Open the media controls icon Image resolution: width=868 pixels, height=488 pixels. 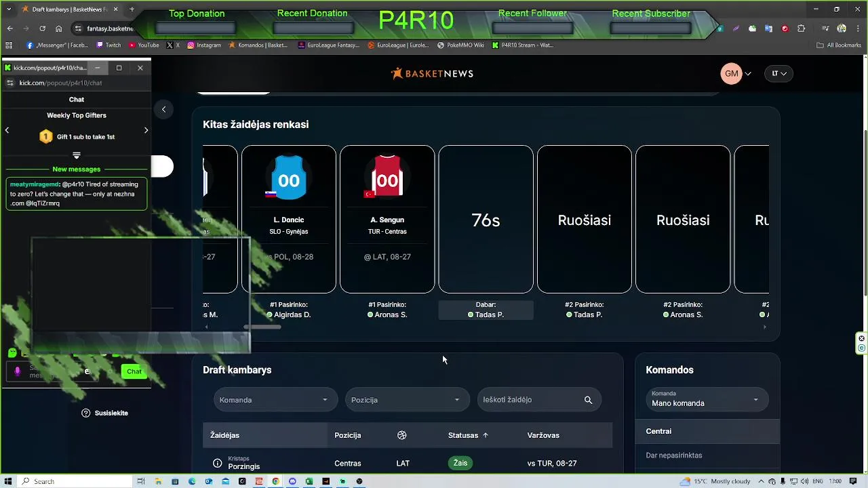[825, 28]
